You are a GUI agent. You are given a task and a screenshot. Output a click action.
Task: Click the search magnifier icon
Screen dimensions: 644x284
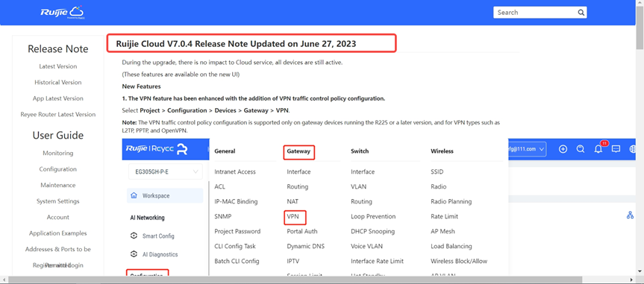pos(581,13)
